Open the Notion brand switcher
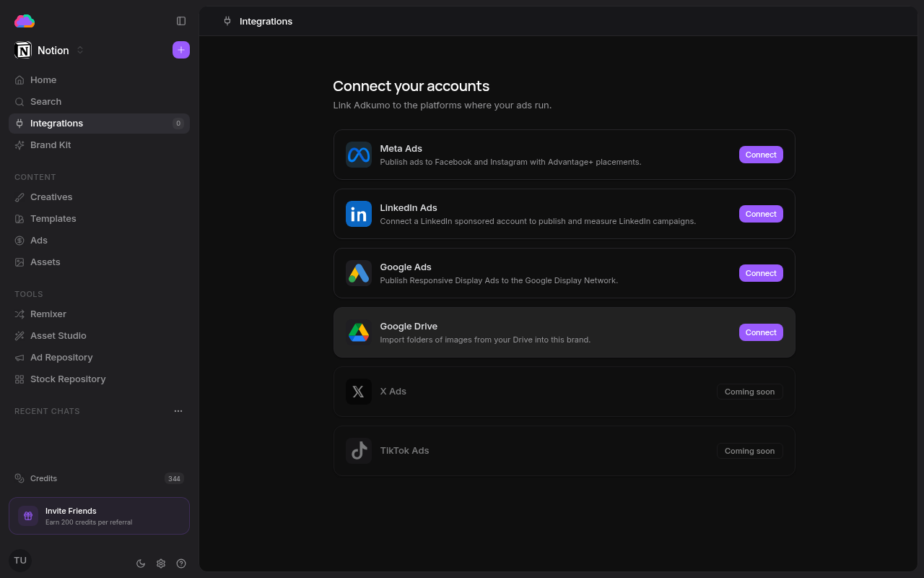Viewport: 924px width, 578px height. [x=49, y=50]
